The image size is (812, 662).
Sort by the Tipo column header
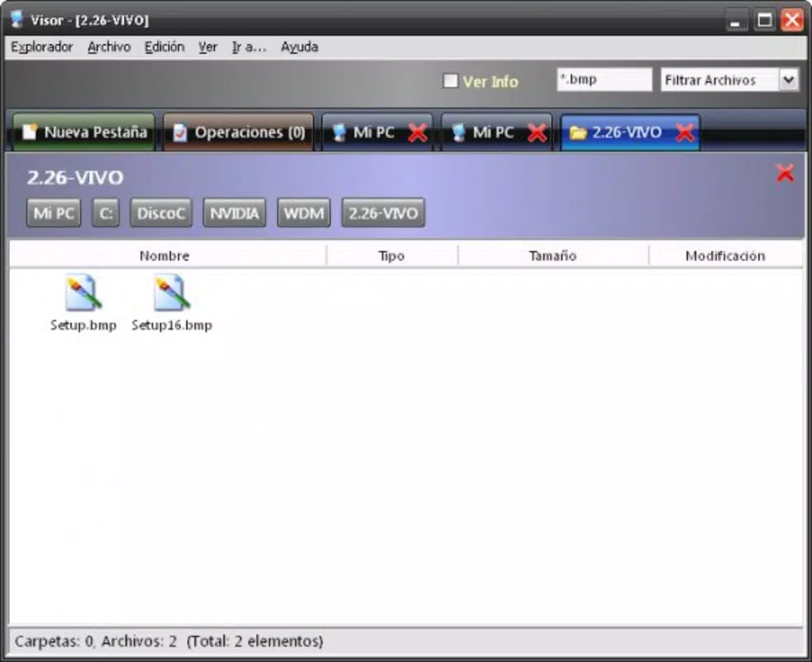[392, 256]
